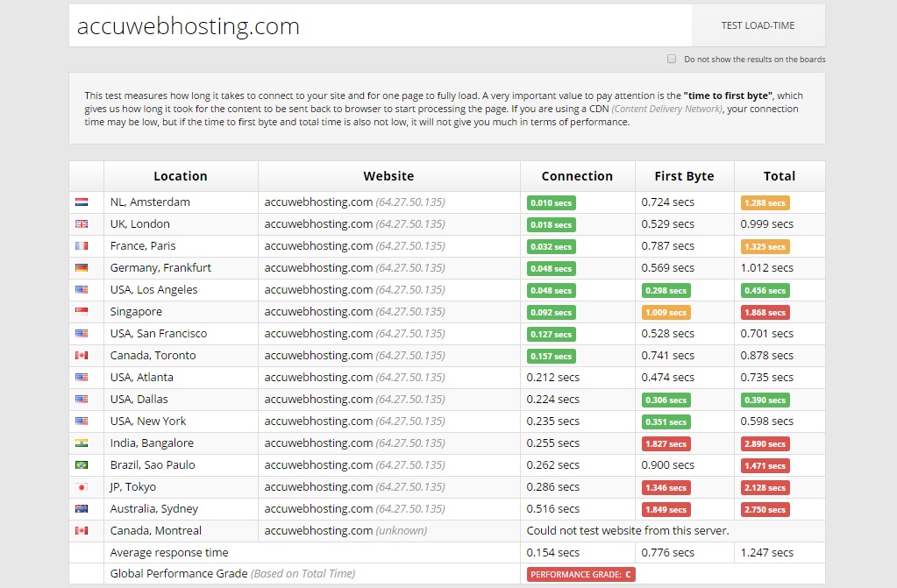897x588 pixels.
Task: Enable 'Do not show the results on the boards'
Action: click(x=670, y=59)
